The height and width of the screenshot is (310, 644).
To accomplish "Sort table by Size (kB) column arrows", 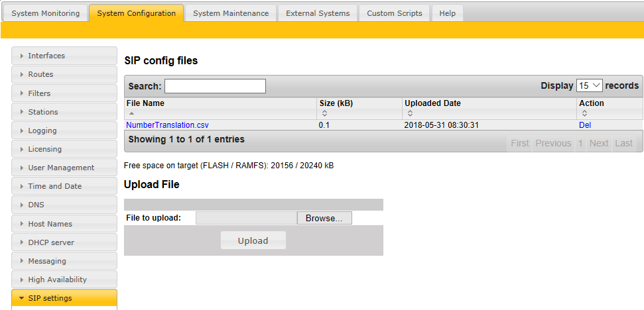I will 324,113.
